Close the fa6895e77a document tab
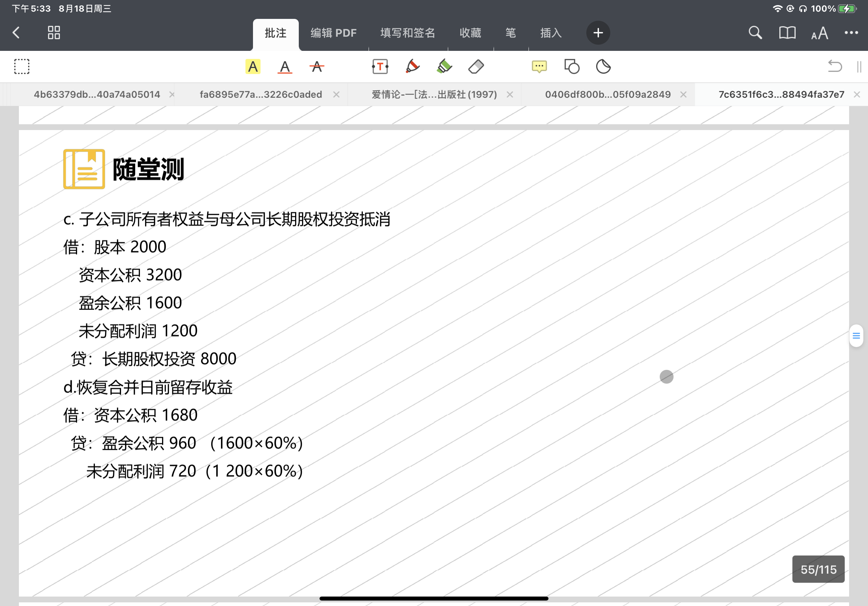868x606 pixels. pos(336,94)
